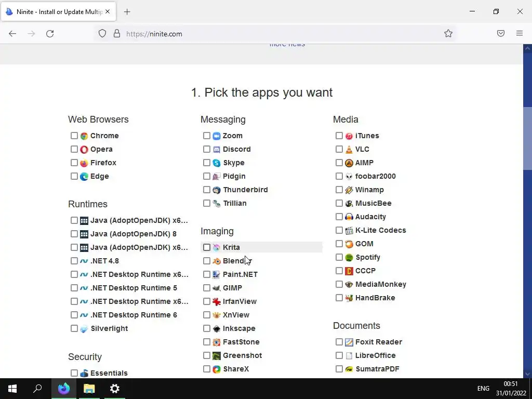532x399 pixels.
Task: Click the AIMP app icon
Action: coord(349,163)
